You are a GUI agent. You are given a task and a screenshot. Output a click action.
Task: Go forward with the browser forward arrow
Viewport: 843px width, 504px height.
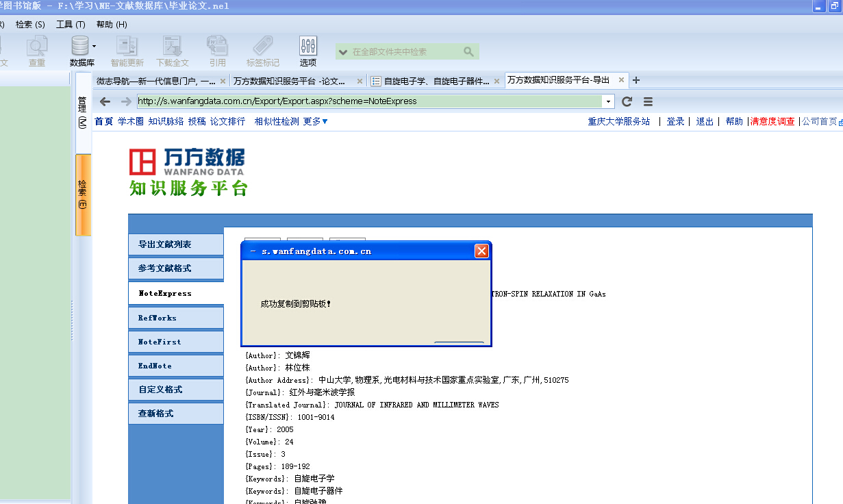126,101
